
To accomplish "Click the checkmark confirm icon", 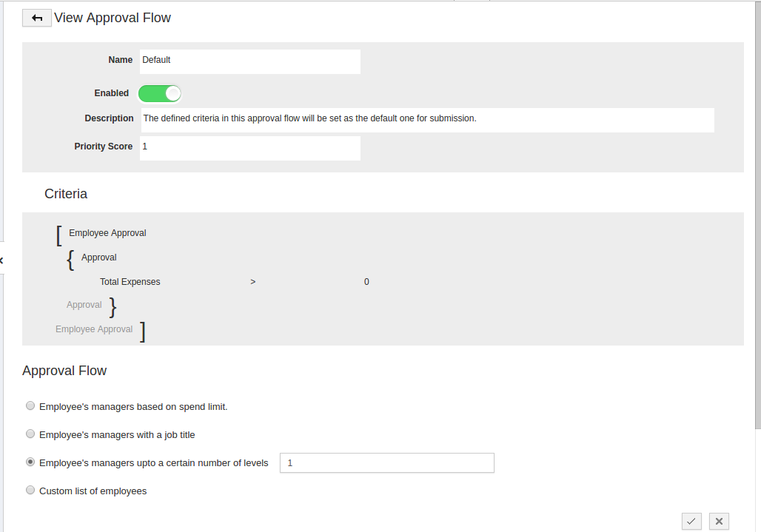I will (x=691, y=521).
